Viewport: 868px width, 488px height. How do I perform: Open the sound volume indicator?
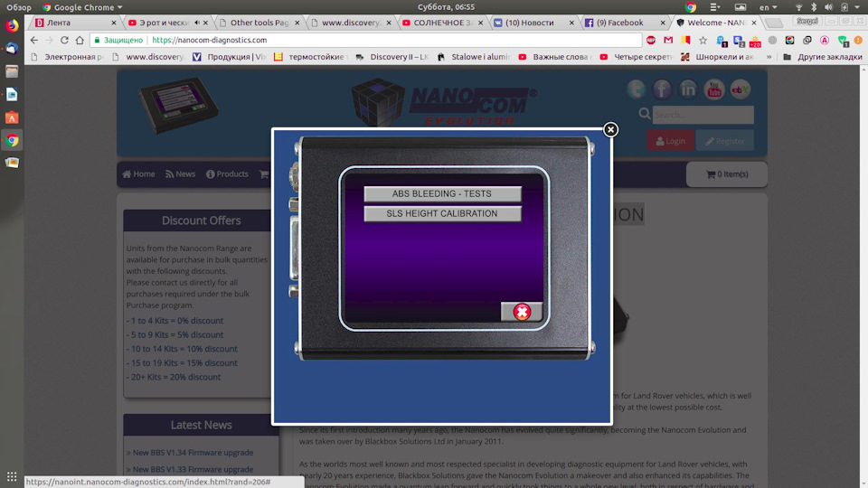pos(829,7)
